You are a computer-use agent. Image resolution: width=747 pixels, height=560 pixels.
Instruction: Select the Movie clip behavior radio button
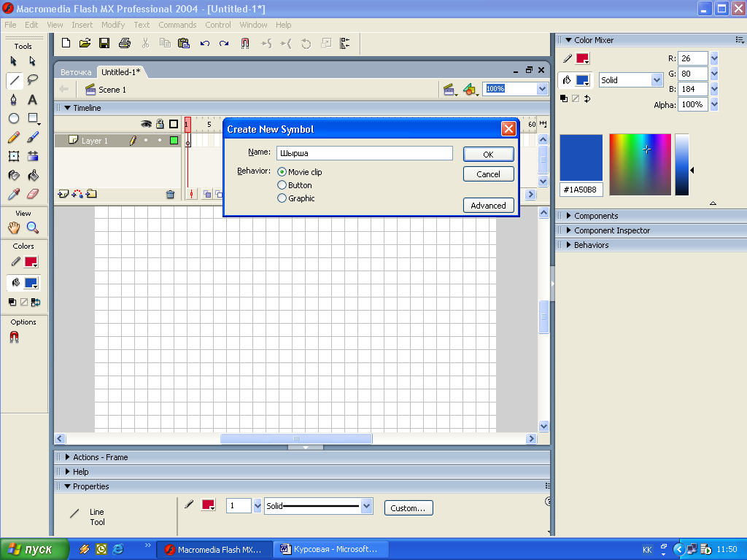point(282,172)
